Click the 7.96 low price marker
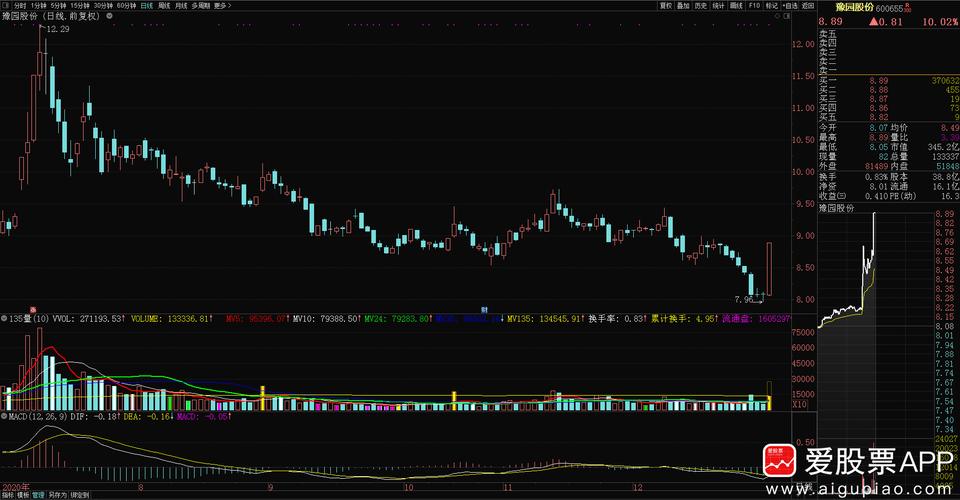 click(744, 299)
